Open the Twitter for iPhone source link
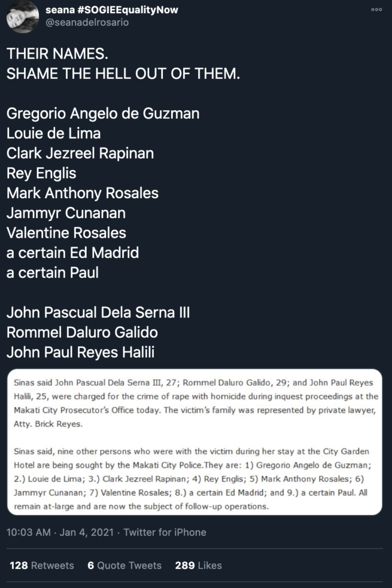This screenshot has height=588, width=392. pos(165,532)
